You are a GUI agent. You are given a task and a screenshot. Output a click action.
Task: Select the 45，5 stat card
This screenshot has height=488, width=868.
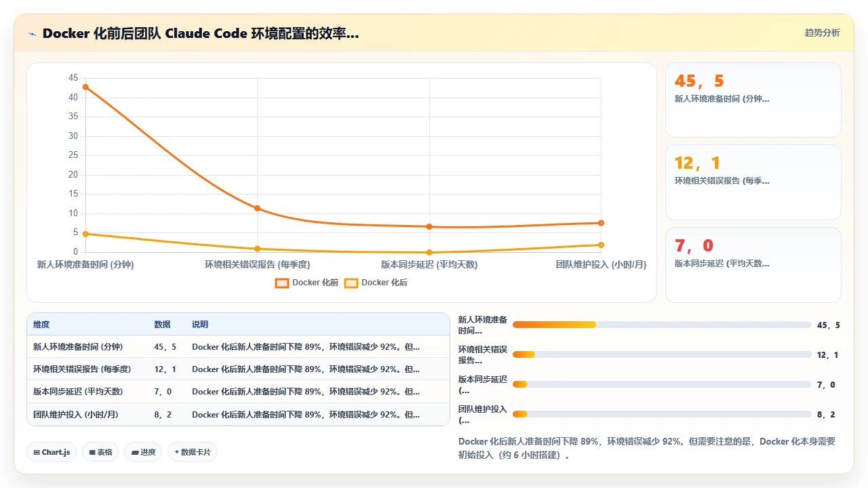click(753, 100)
